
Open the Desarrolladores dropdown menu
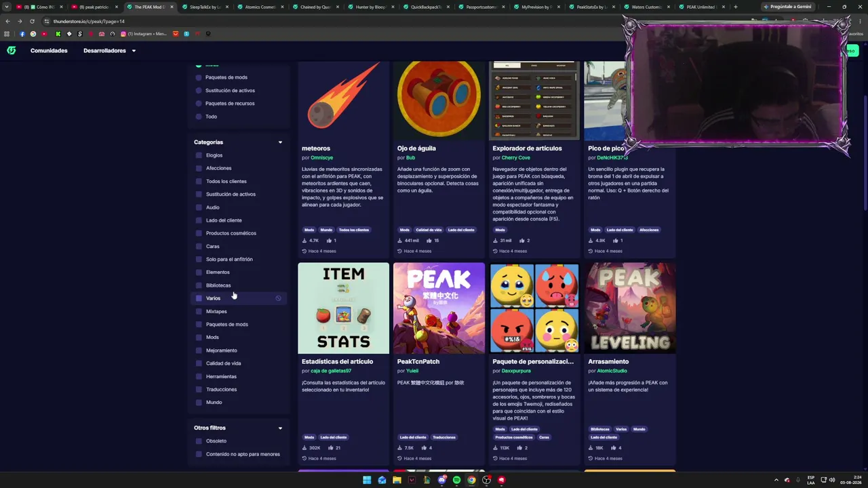[x=109, y=51]
